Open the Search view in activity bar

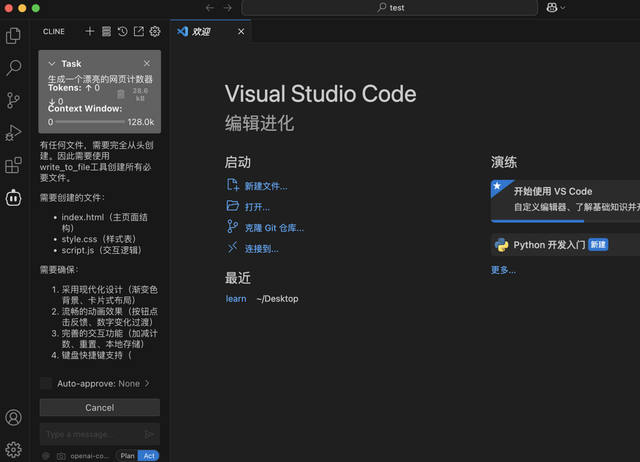(x=14, y=68)
